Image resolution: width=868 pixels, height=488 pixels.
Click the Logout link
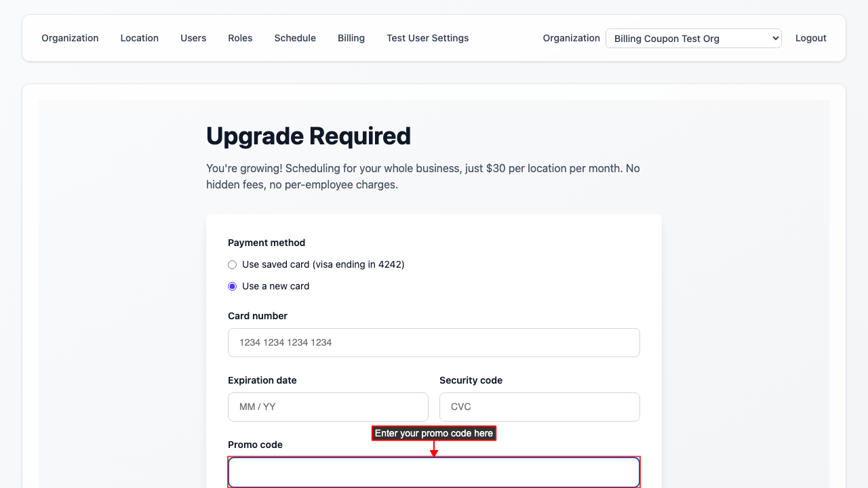810,38
